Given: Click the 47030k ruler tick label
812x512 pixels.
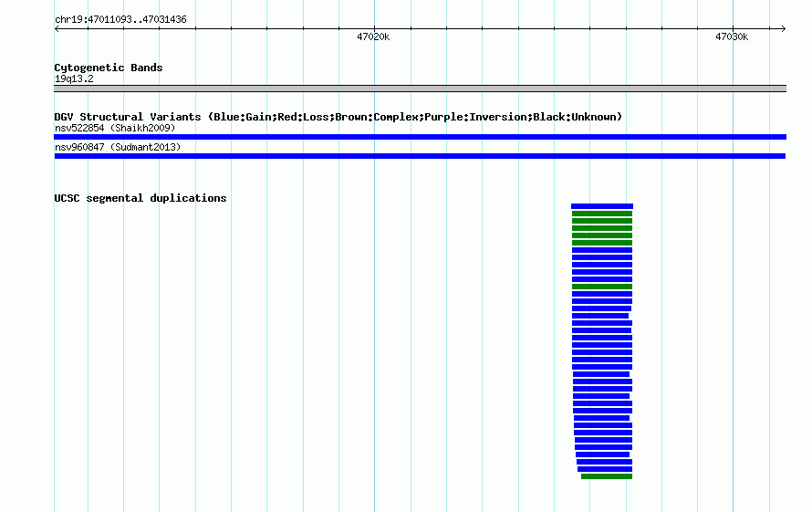Looking at the screenshot, I should tap(732, 37).
